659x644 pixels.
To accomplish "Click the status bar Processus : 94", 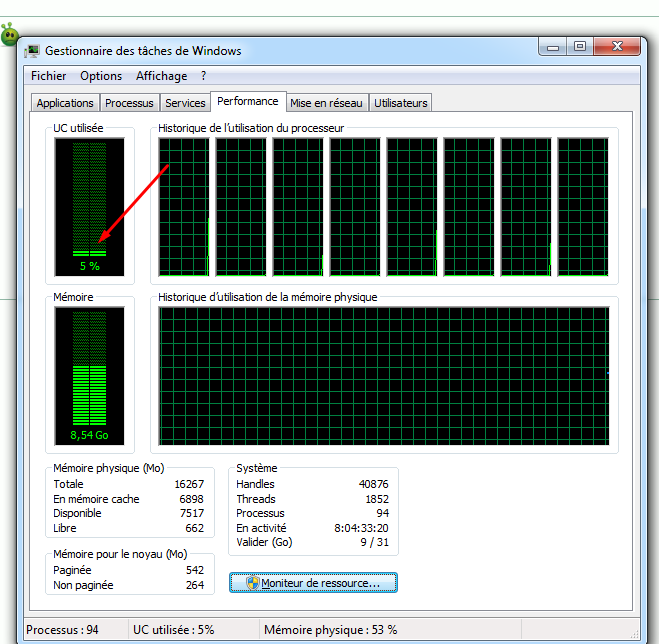I will (62, 630).
